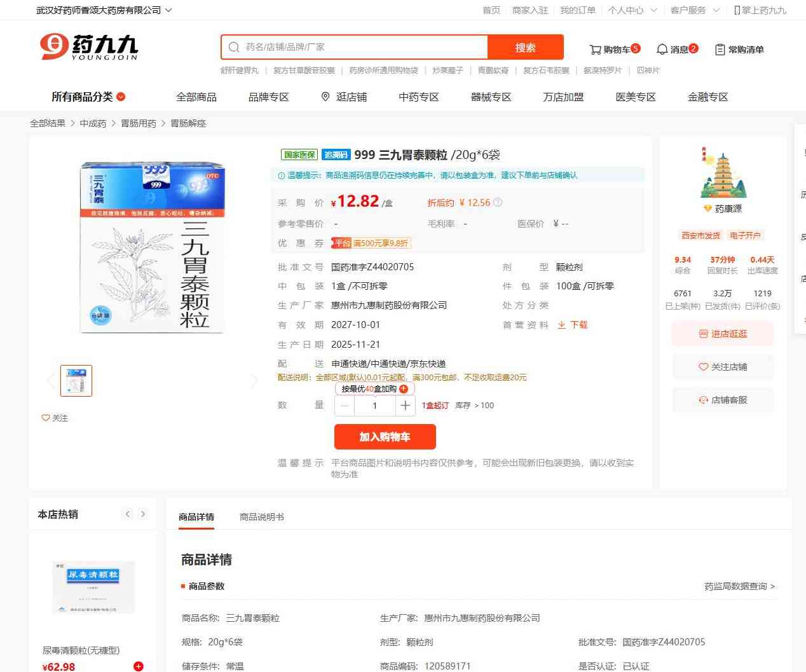Open 常购清单 frequent purchase list

(739, 49)
